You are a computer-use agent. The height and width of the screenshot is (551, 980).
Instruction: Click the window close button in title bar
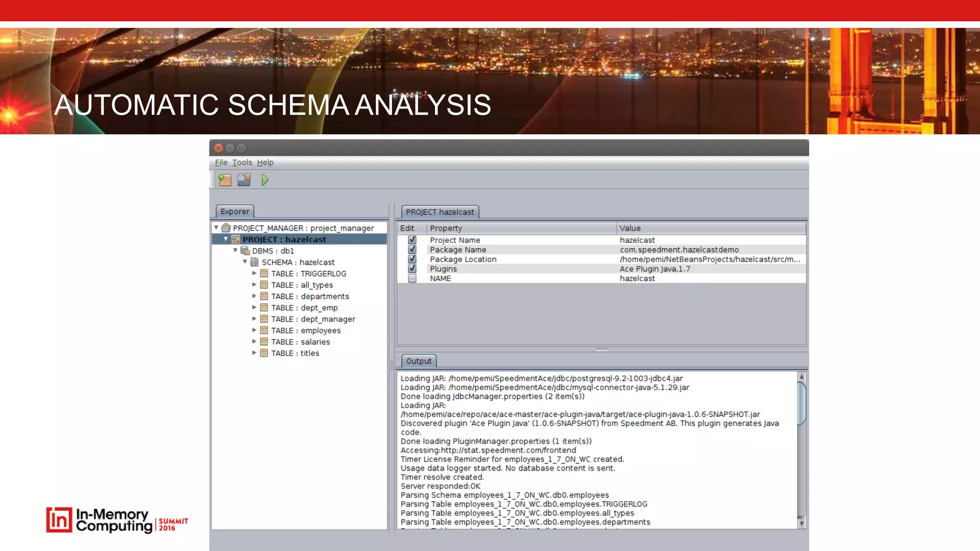point(219,148)
